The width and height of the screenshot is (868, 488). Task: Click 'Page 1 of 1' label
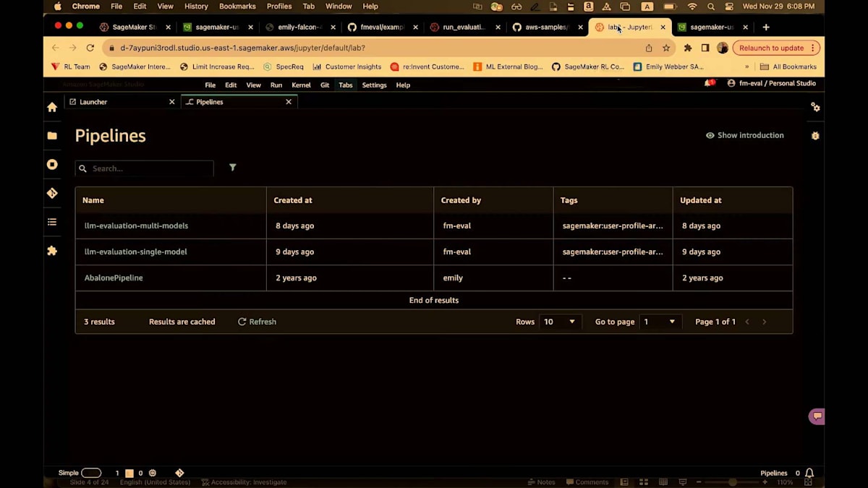tap(715, 322)
